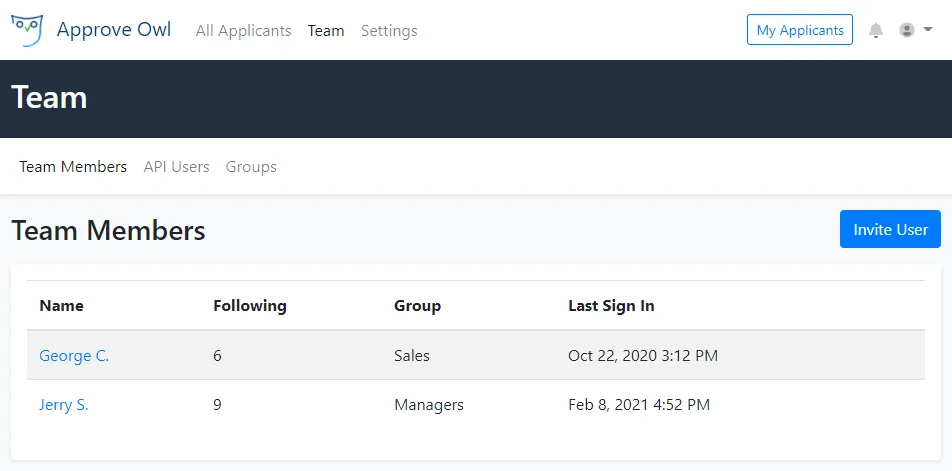Click the Group column header
Image resolution: width=952 pixels, height=471 pixels.
click(417, 306)
